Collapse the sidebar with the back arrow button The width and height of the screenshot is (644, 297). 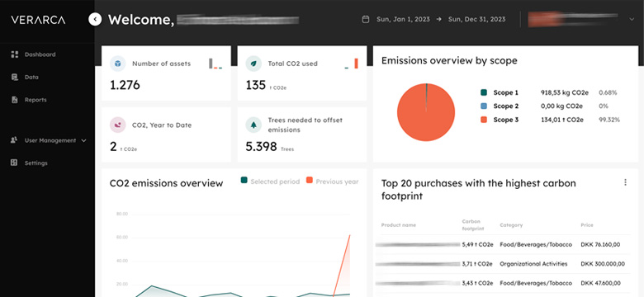pyautogui.click(x=95, y=19)
